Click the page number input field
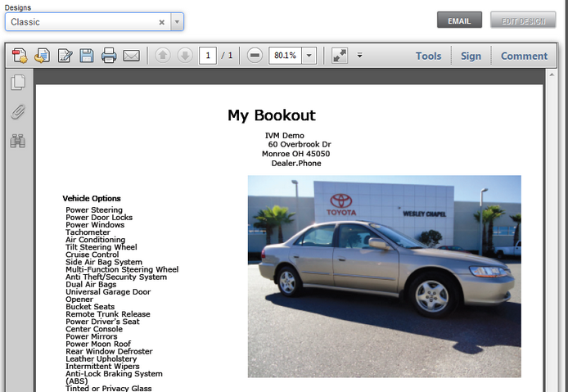The width and height of the screenshot is (568, 392). 208,56
